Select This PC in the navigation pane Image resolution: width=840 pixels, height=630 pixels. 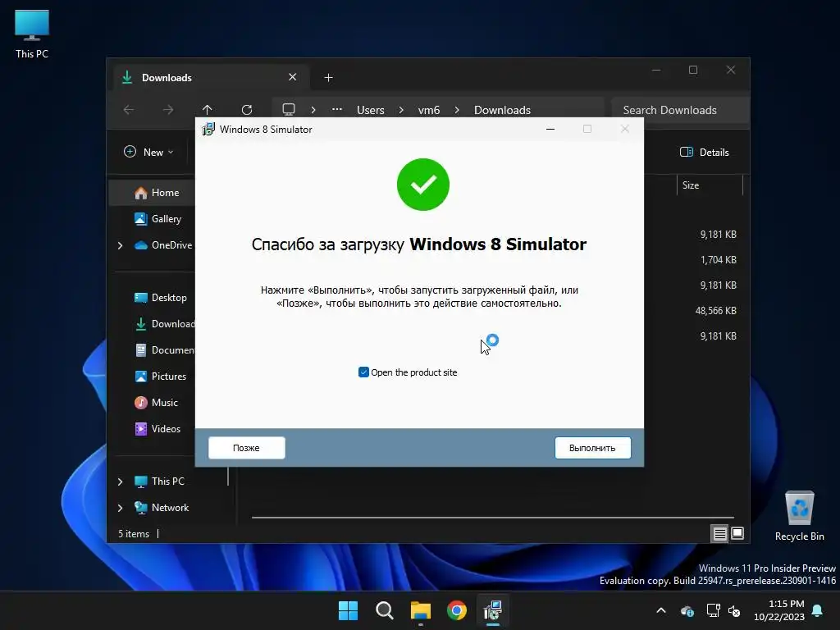click(x=159, y=481)
